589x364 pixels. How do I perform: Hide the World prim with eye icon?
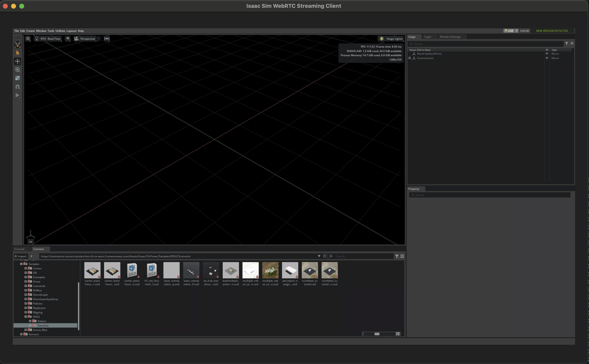pos(547,54)
